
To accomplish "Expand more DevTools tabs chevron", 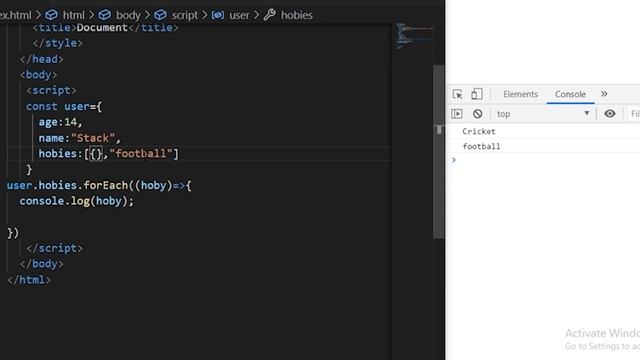I will pyautogui.click(x=604, y=94).
